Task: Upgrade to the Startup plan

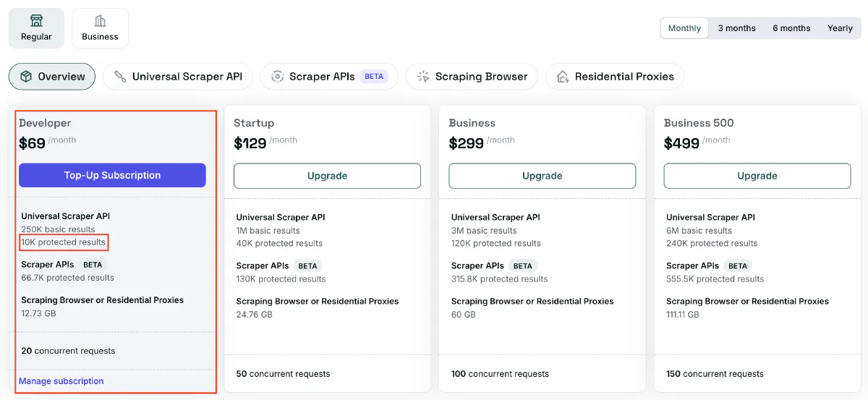Action: coord(327,176)
